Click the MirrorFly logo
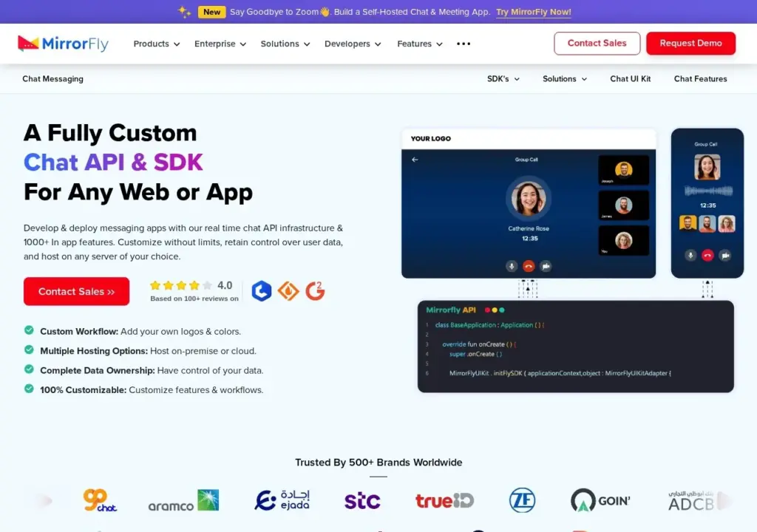757x532 pixels. tap(63, 44)
